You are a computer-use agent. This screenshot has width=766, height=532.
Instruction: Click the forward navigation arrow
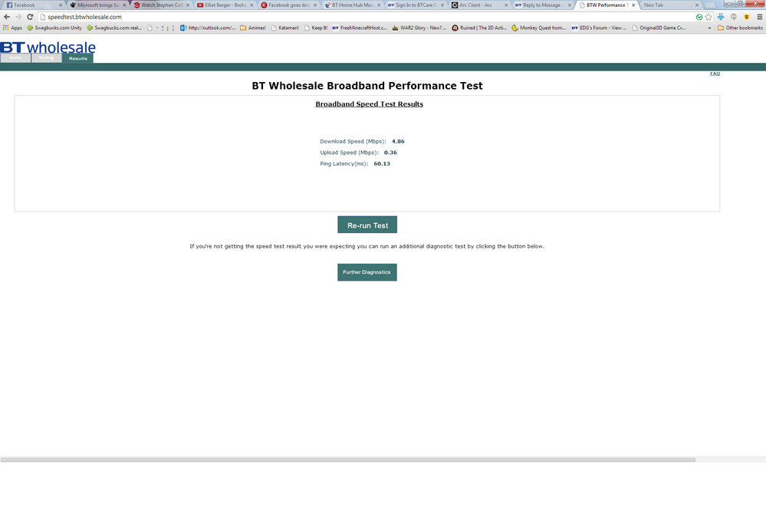click(x=18, y=16)
